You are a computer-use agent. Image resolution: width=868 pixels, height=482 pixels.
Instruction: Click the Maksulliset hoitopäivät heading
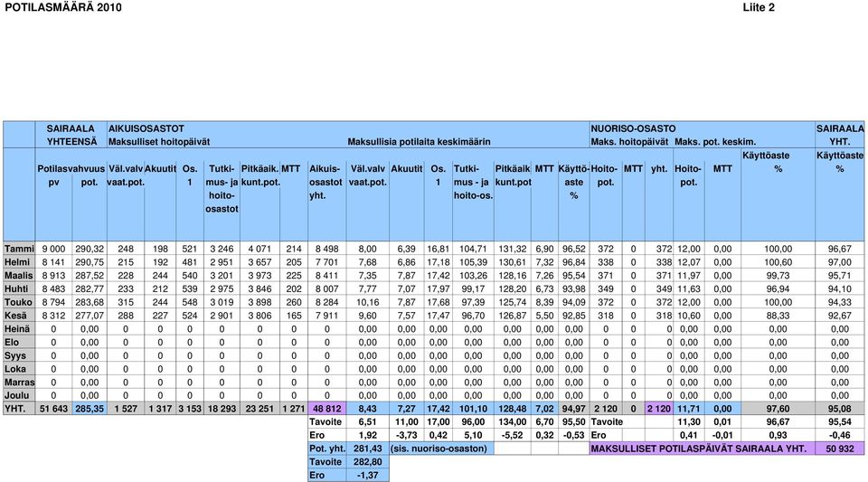[x=159, y=142]
